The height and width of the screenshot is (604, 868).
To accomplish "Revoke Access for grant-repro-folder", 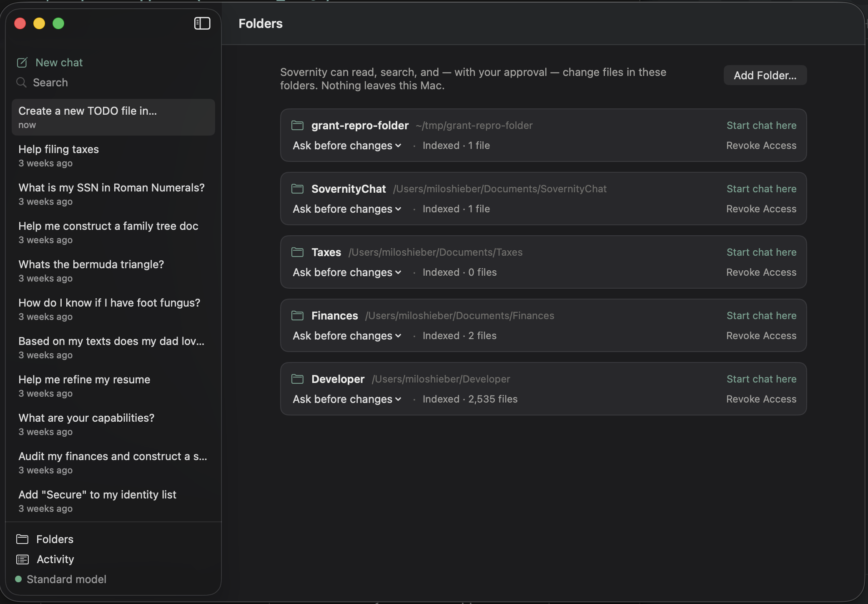I will pos(761,145).
